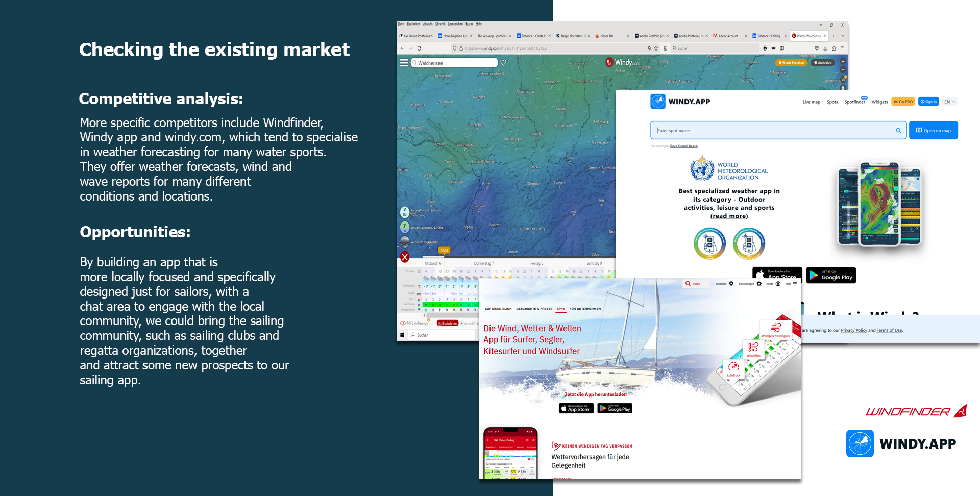Click Werde Premium button on Windy
The height and width of the screenshot is (496, 980).
click(x=791, y=63)
